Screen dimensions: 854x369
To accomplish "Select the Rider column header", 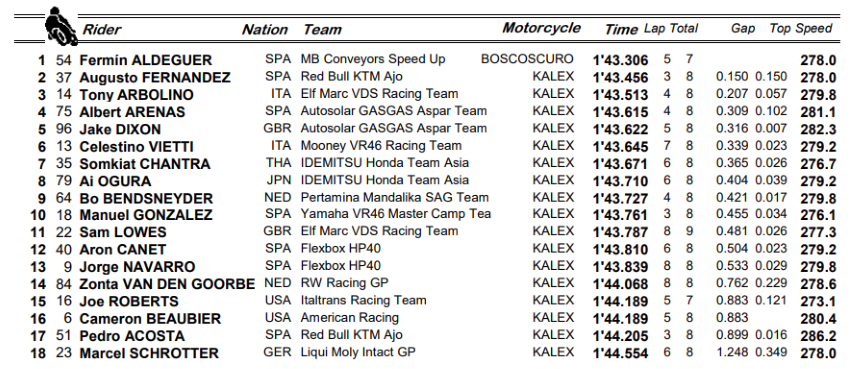I will [101, 29].
